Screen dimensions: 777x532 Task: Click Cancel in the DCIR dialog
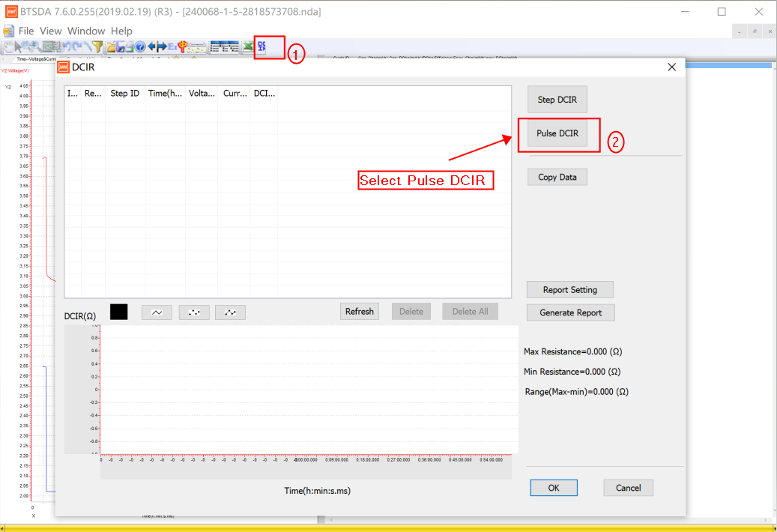628,488
